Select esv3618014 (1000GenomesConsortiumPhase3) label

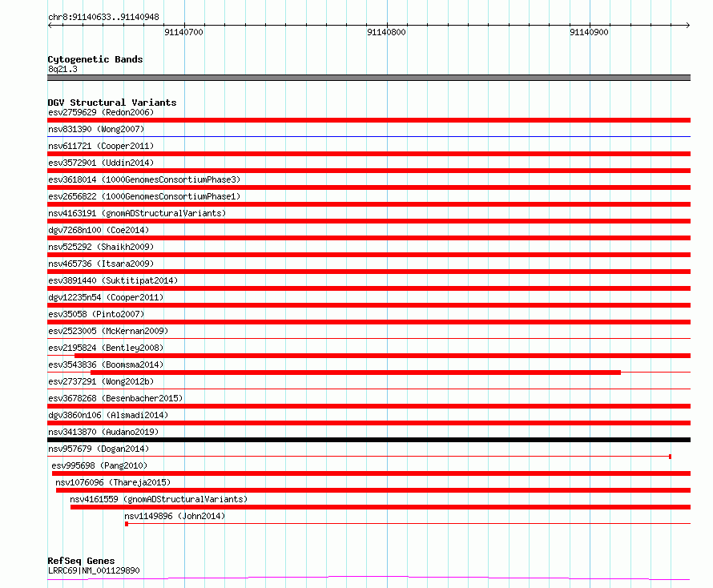click(144, 179)
